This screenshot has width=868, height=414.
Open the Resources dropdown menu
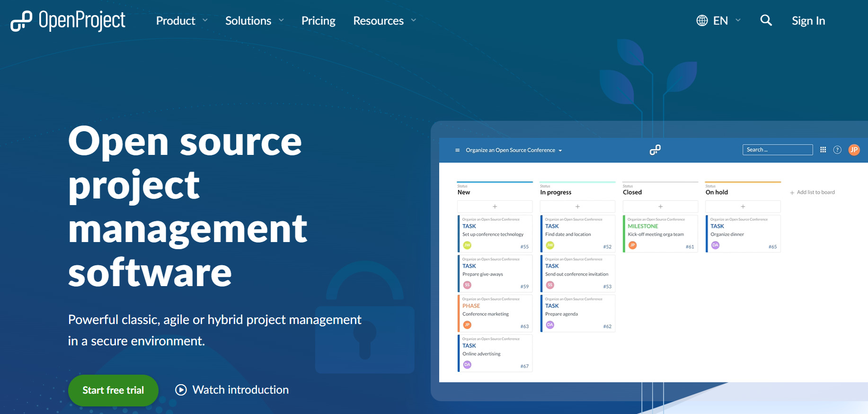[384, 21]
